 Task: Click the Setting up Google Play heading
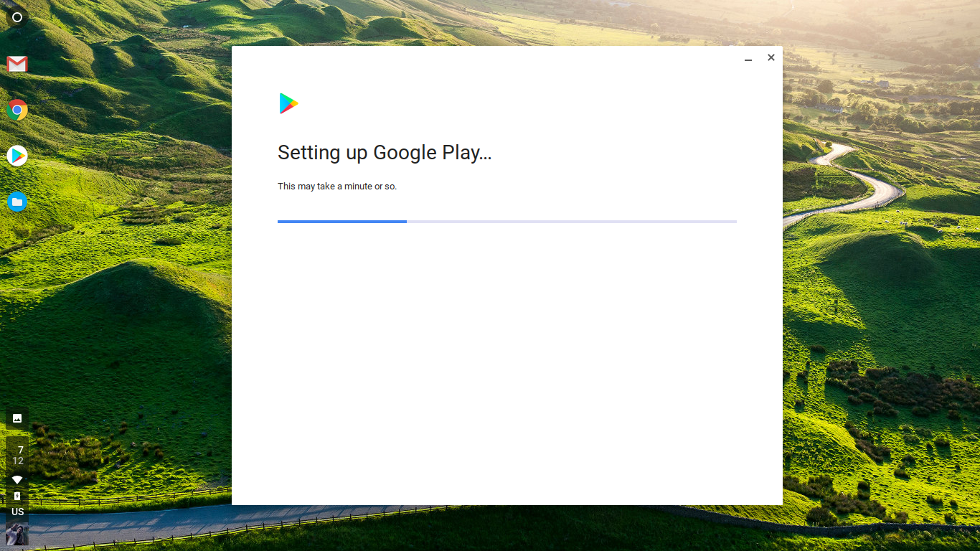coord(385,152)
